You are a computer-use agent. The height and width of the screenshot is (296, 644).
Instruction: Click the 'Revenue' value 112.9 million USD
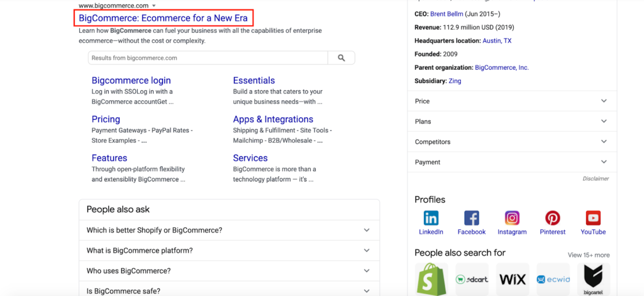[478, 28]
